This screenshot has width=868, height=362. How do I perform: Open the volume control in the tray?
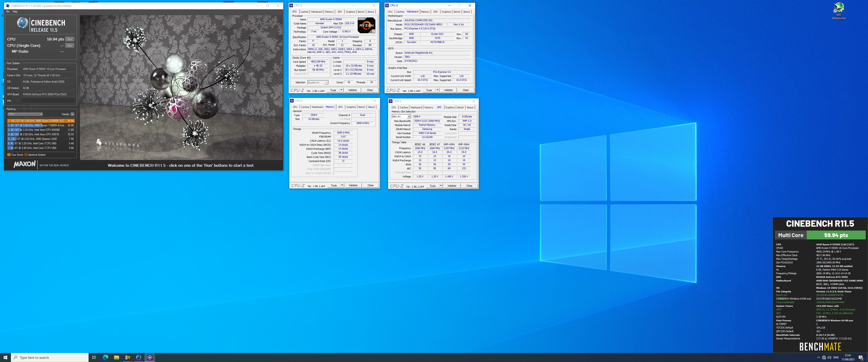click(829, 357)
